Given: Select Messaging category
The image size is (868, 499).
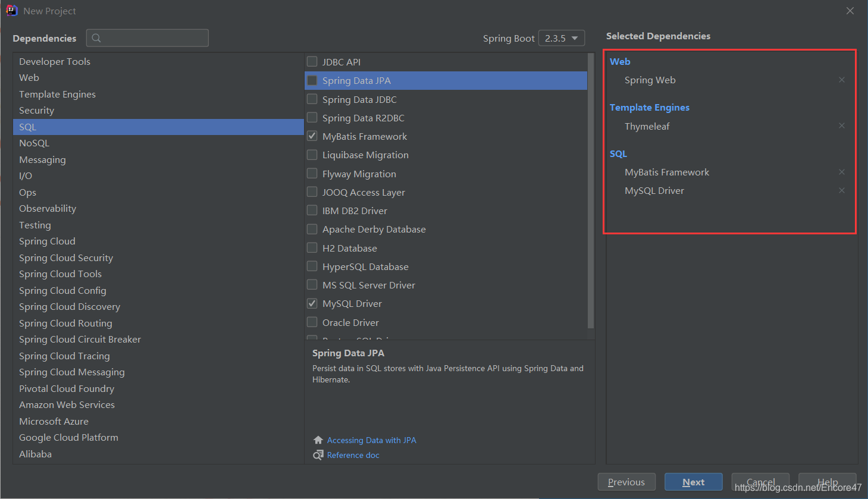Looking at the screenshot, I should (158, 159).
